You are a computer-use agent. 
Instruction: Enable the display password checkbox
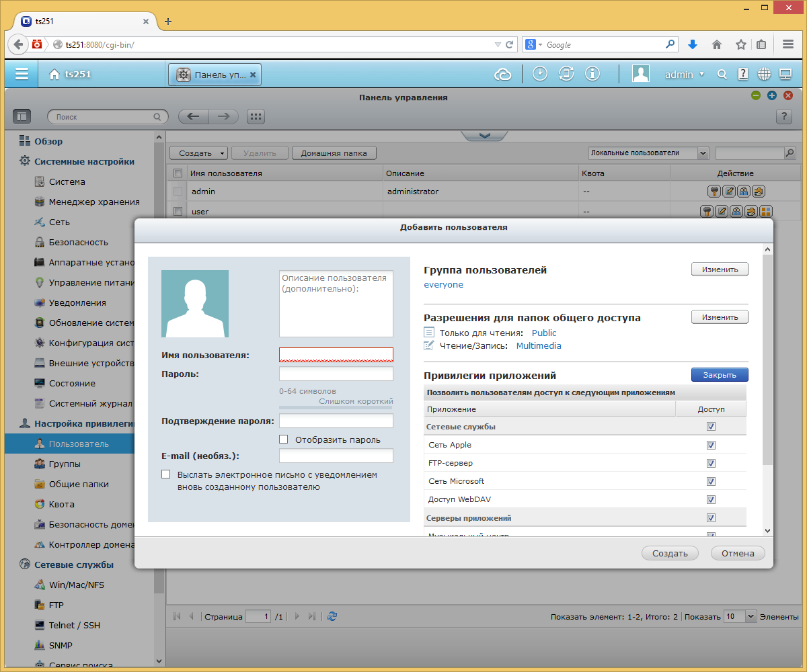tap(283, 439)
